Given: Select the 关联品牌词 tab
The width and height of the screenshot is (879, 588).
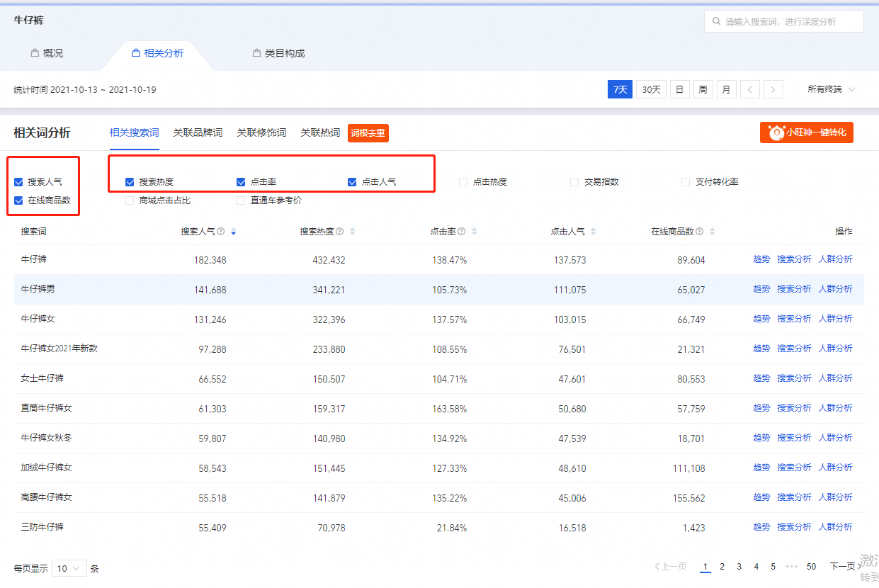Looking at the screenshot, I should click(198, 132).
